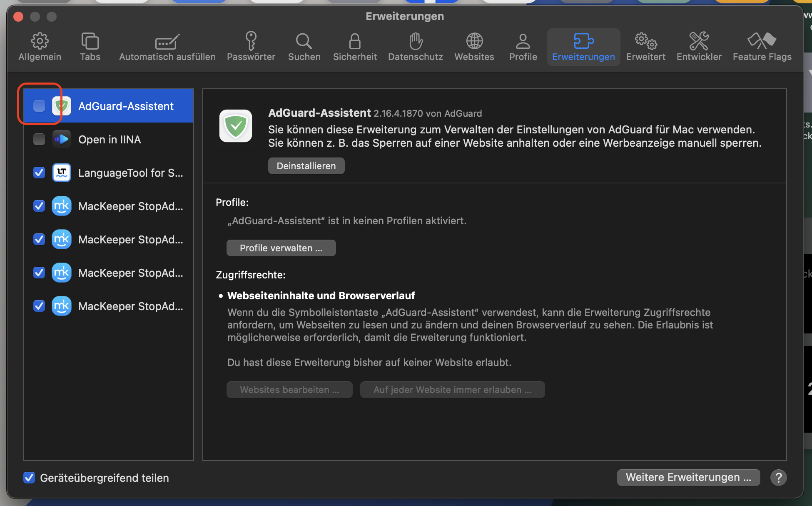The width and height of the screenshot is (812, 506).
Task: Toggle Geräteübergreifend teilen checkbox
Action: [29, 478]
